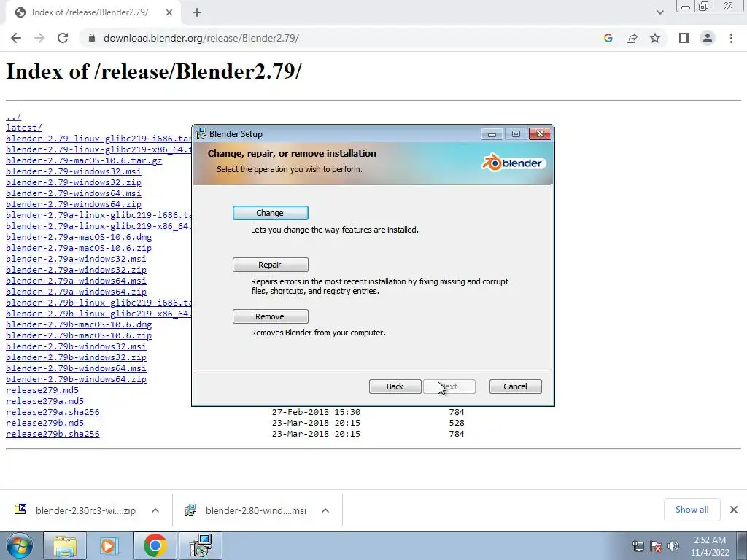Open Windows Explorer from taskbar
The image size is (747, 560).
65,545
